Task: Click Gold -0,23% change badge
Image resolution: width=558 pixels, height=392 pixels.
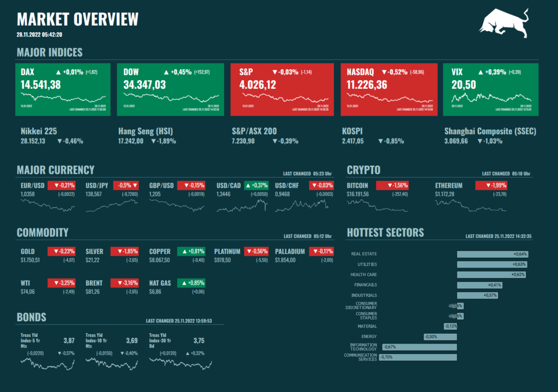Action: (62, 251)
